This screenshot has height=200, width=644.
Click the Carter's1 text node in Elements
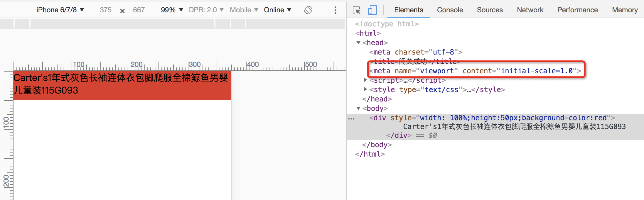pos(514,127)
